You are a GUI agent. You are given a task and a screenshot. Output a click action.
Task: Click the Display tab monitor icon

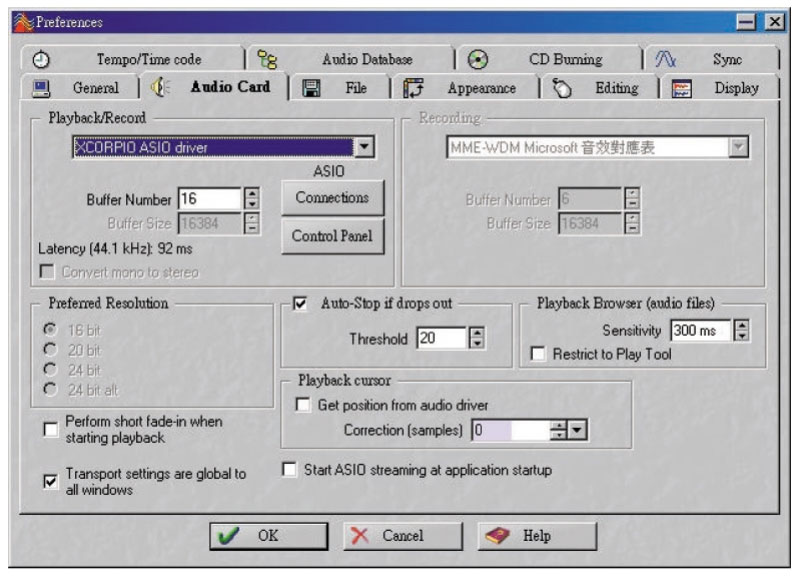click(x=682, y=88)
